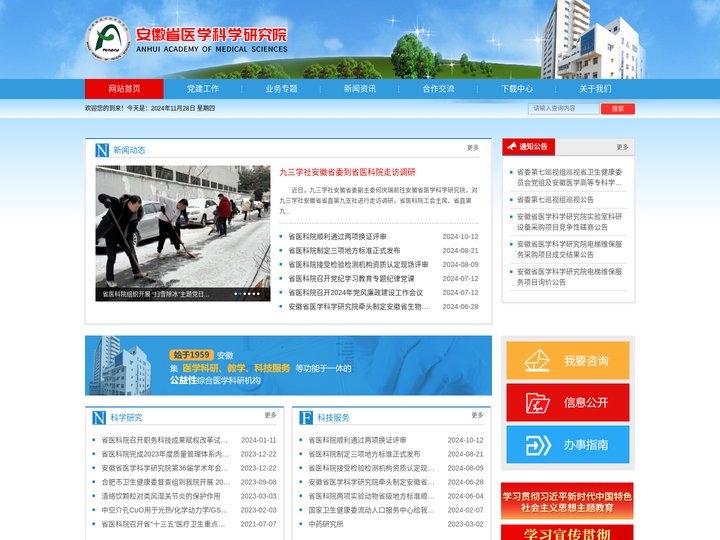Image resolution: width=720 pixels, height=540 pixels.
Task: Click the folder icon on 信息公开
Action: (538, 403)
